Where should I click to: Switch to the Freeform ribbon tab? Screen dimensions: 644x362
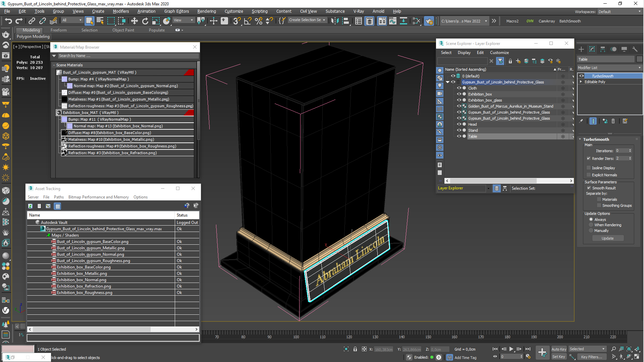point(58,30)
